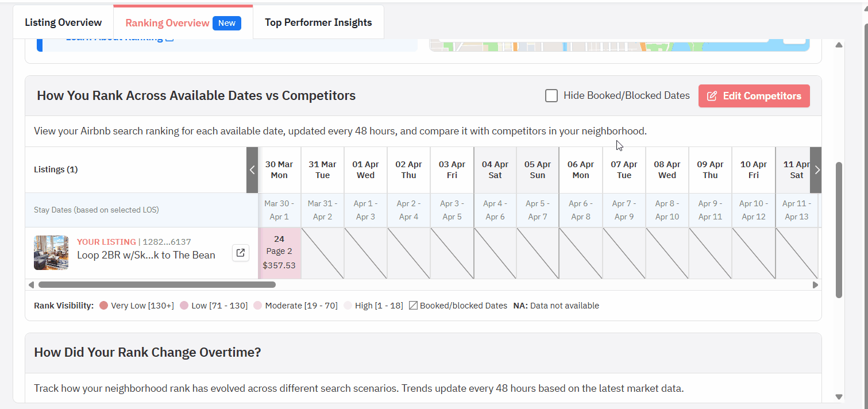Screen dimensions: 868x409
Task: Enable Hide Booked/Blocked Dates checkbox
Action: point(551,96)
